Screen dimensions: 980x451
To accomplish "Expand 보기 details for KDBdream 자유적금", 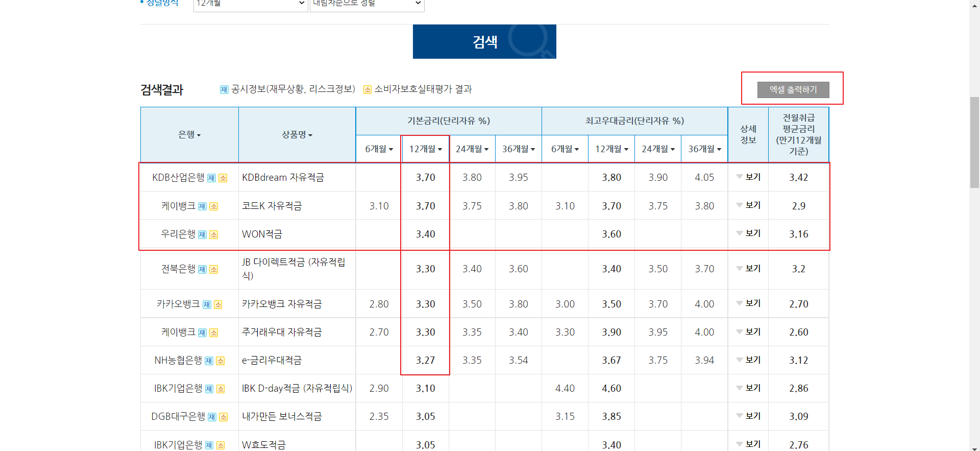I will click(x=748, y=177).
